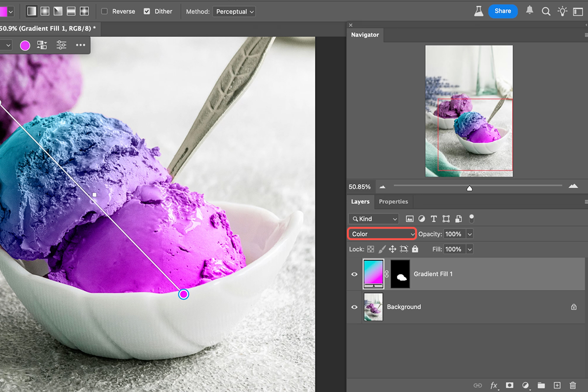Viewport: 588px width, 392px height.
Task: Open the blend mode dropdown showing Color
Action: tap(382, 234)
